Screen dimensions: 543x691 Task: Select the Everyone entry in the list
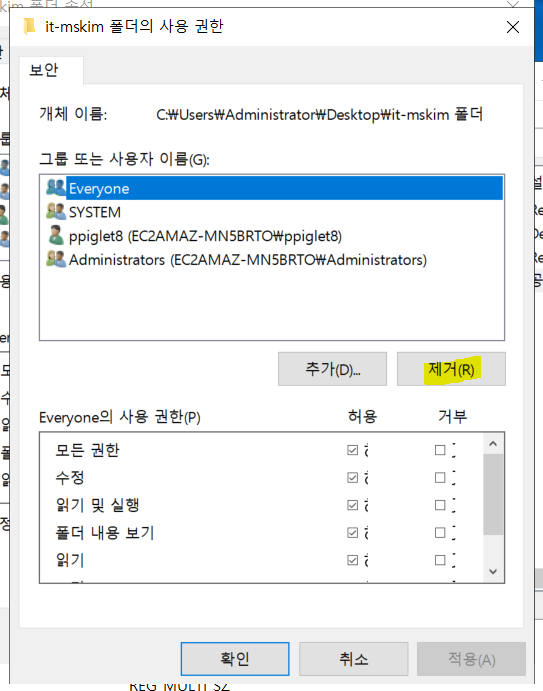[272, 188]
